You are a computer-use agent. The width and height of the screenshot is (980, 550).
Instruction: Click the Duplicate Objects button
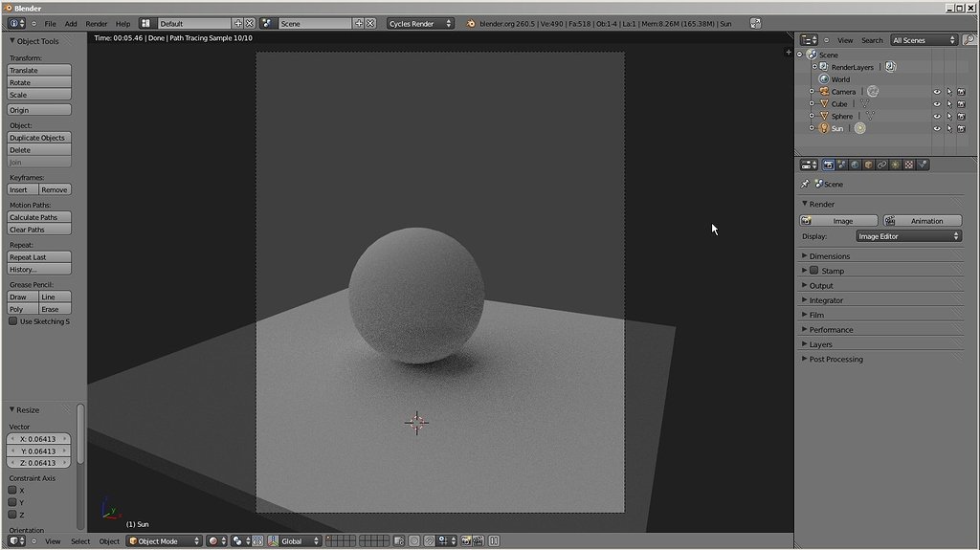click(x=38, y=138)
